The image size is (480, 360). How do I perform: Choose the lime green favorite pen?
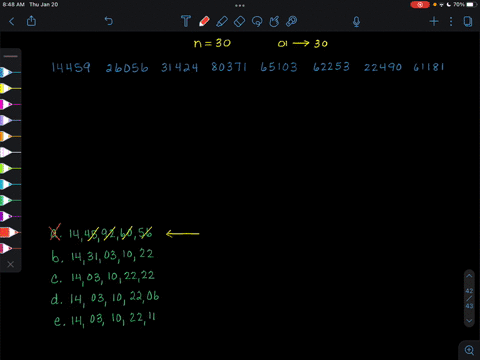pyautogui.click(x=10, y=168)
